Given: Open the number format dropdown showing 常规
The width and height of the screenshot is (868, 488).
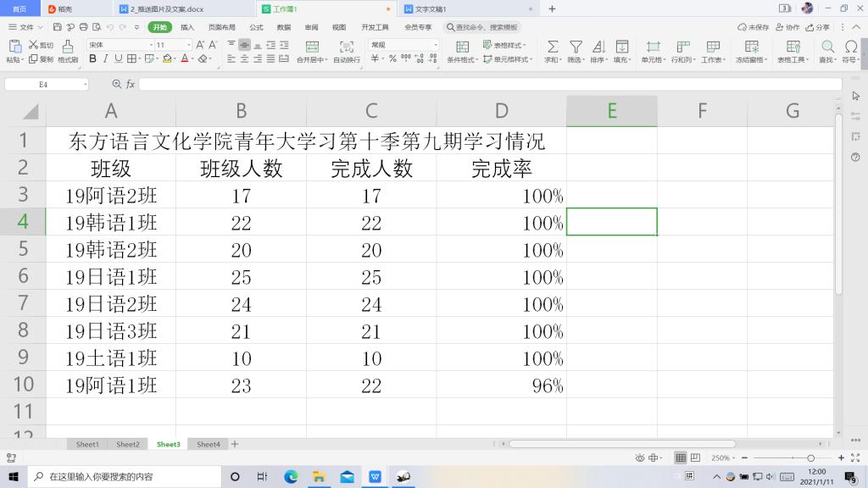Looking at the screenshot, I should pyautogui.click(x=403, y=45).
